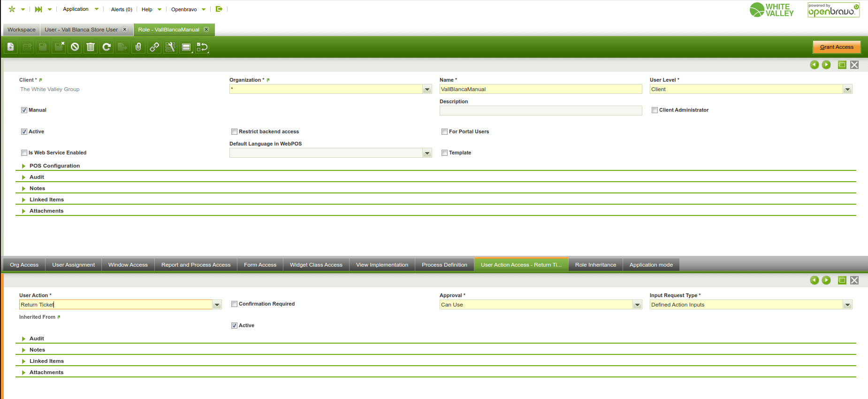Click into the Description text field

click(540, 111)
